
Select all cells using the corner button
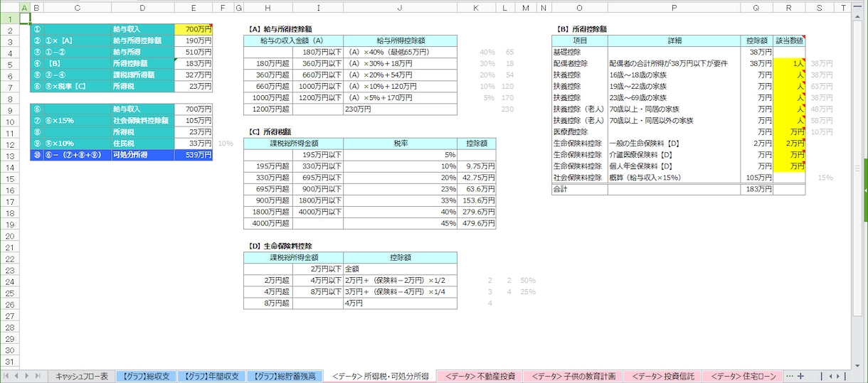click(x=11, y=7)
